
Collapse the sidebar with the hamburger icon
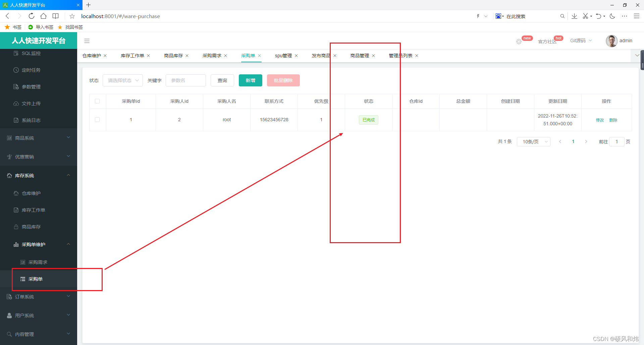87,41
